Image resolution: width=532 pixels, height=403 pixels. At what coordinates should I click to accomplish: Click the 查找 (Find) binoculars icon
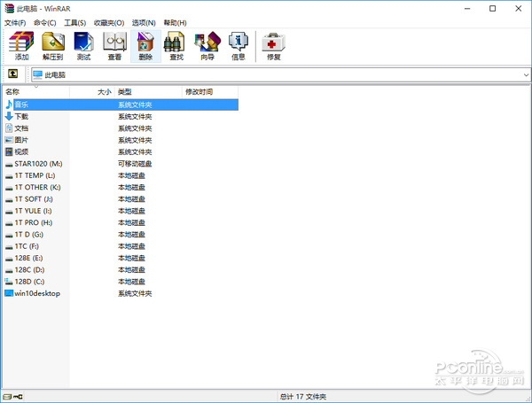point(174,43)
